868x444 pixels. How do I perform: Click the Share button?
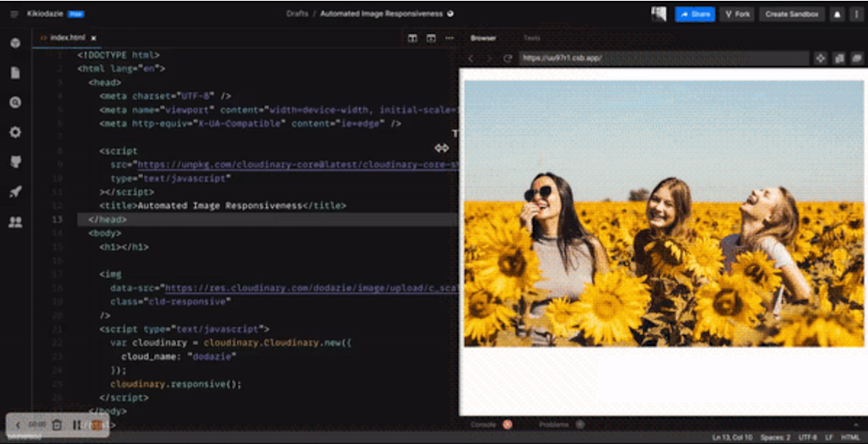click(x=694, y=14)
